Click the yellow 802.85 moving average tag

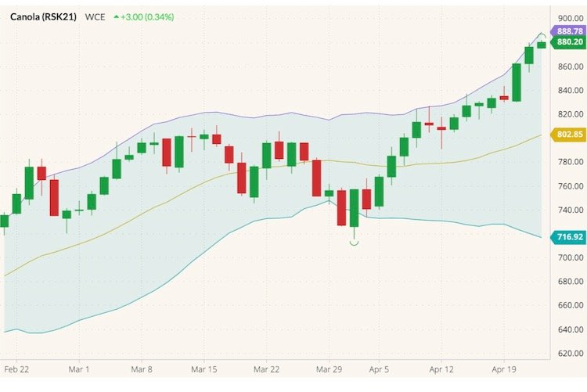click(x=568, y=135)
